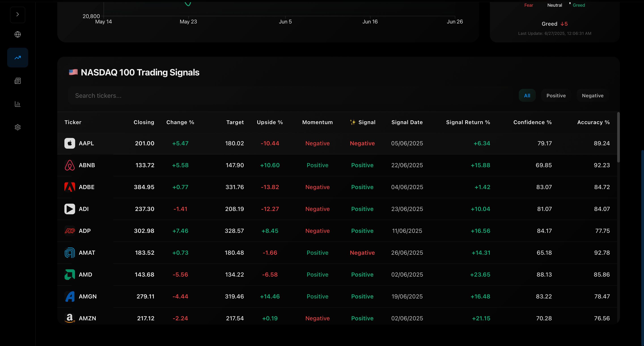
Task: Click the signals table vertical scrollbar
Action: pos(618,138)
